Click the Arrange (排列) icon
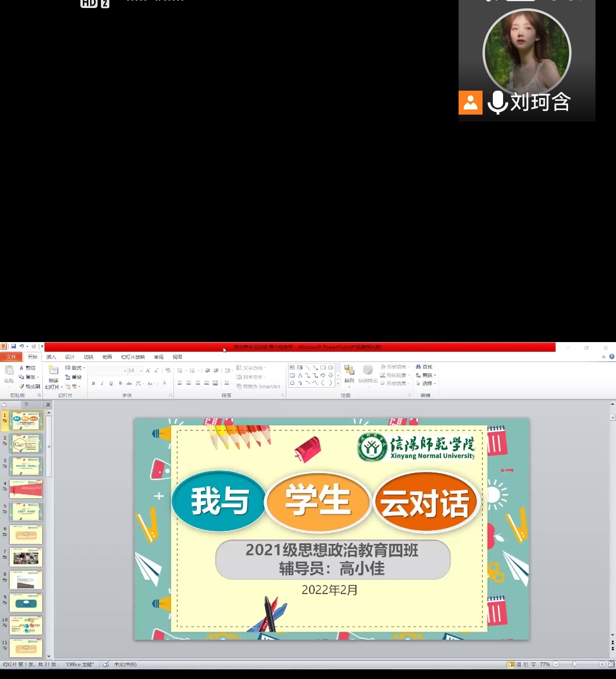The width and height of the screenshot is (616, 679). pyautogui.click(x=349, y=372)
